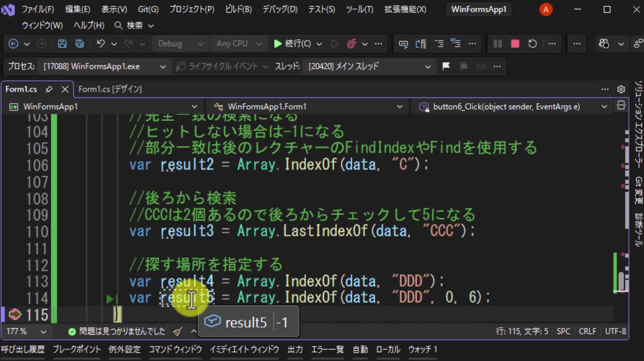Open the Debug configuration dropdown
Viewport: 644px width, 361px height.
pyautogui.click(x=180, y=44)
